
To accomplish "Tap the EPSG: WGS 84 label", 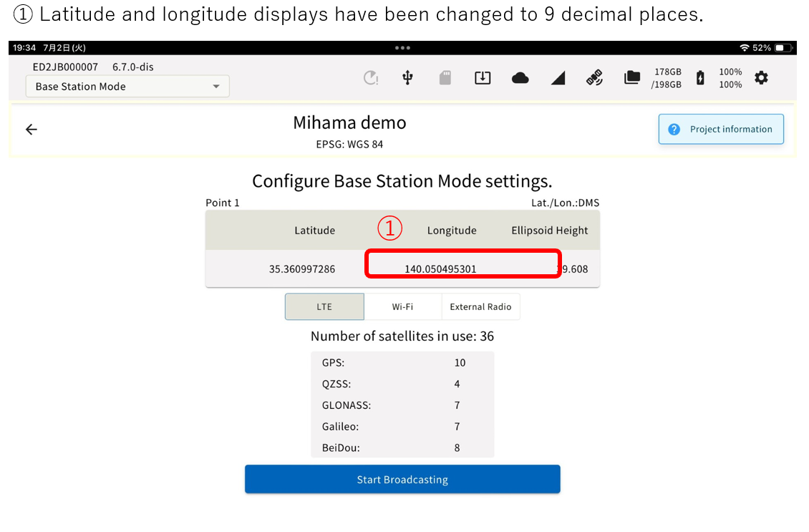I will [x=350, y=145].
